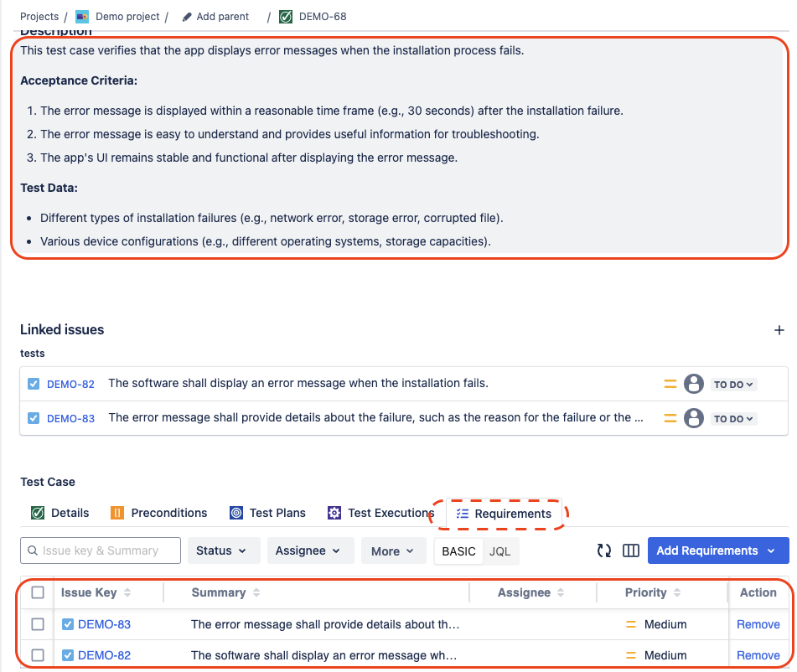Check the row checkbox for DEMO-82
This screenshot has height=672, width=797.
(x=38, y=655)
